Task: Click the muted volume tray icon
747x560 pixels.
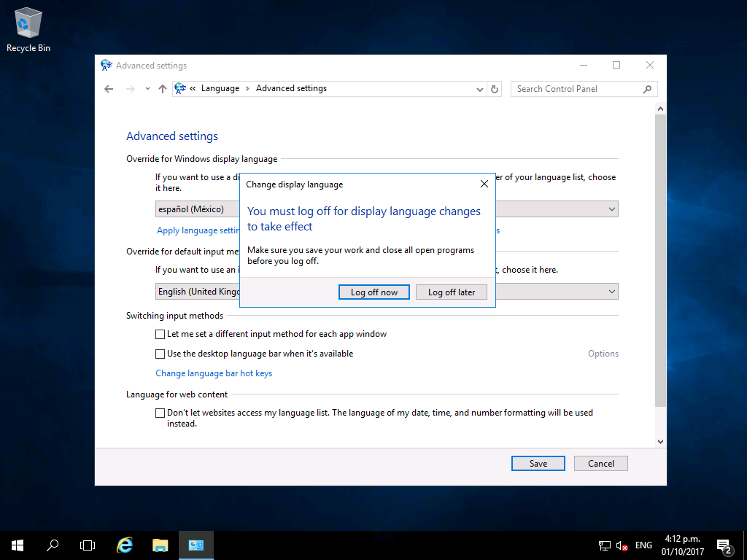Action: (622, 545)
